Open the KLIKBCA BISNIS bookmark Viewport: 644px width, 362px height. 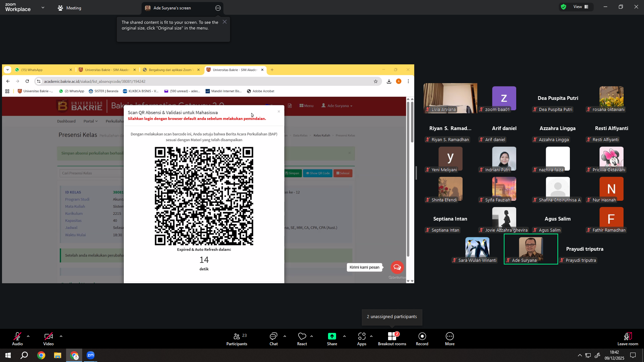point(141,91)
